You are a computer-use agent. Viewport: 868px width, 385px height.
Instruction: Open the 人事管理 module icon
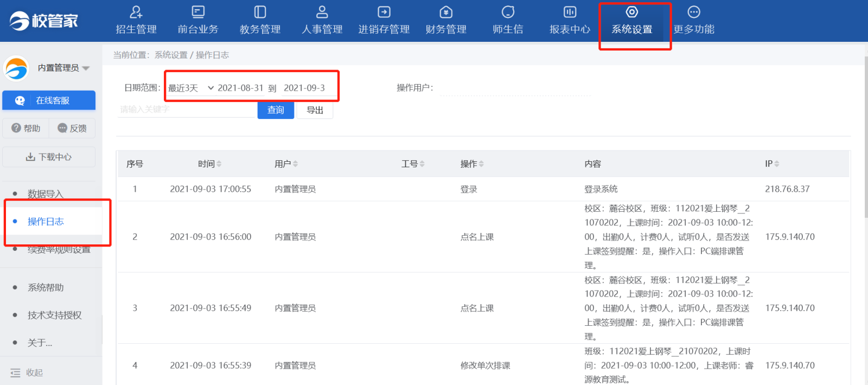(322, 12)
